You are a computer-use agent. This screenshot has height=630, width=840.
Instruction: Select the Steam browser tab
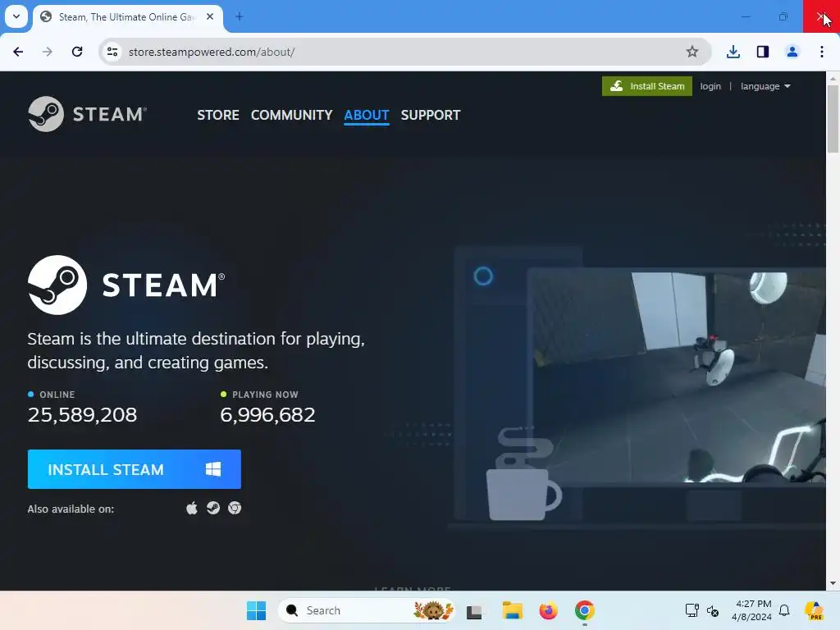127,17
